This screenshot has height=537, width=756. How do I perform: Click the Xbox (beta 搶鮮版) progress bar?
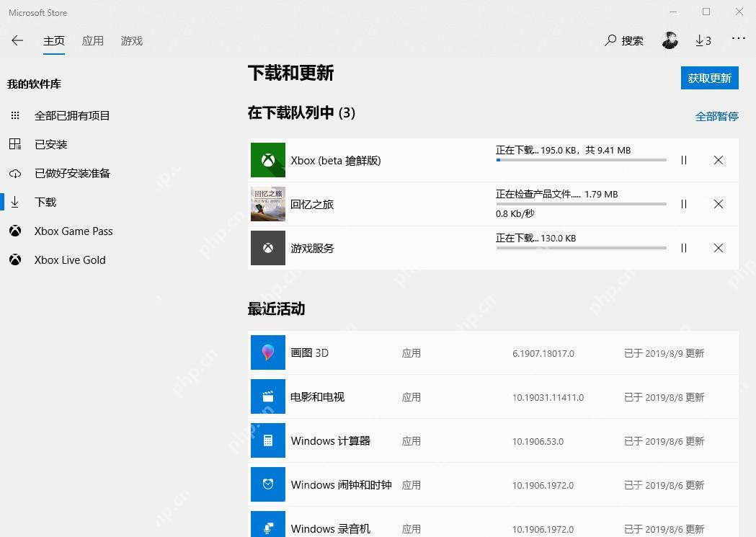pos(581,160)
